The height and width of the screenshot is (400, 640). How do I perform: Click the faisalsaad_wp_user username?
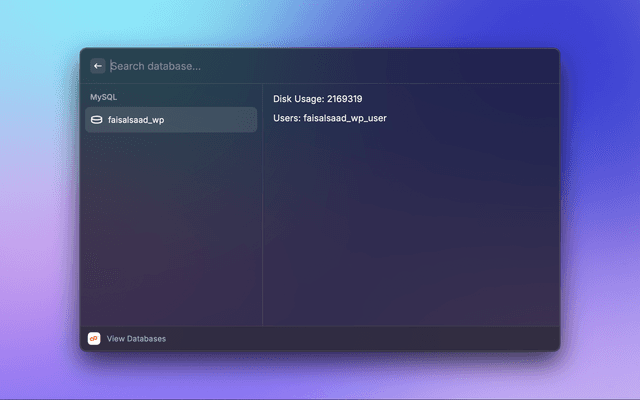click(345, 118)
